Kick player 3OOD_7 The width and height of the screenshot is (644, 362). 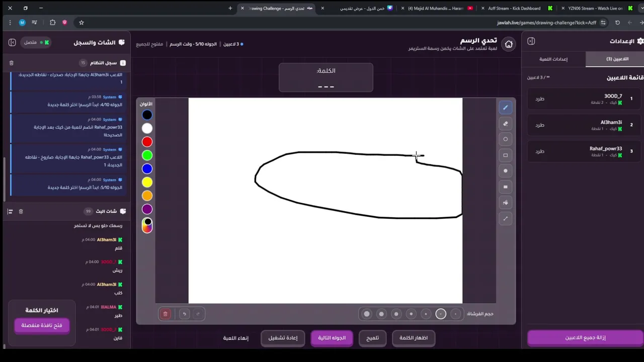click(x=540, y=99)
